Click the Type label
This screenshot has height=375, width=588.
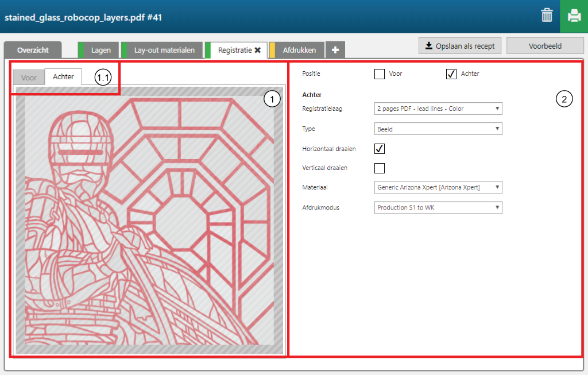(308, 129)
